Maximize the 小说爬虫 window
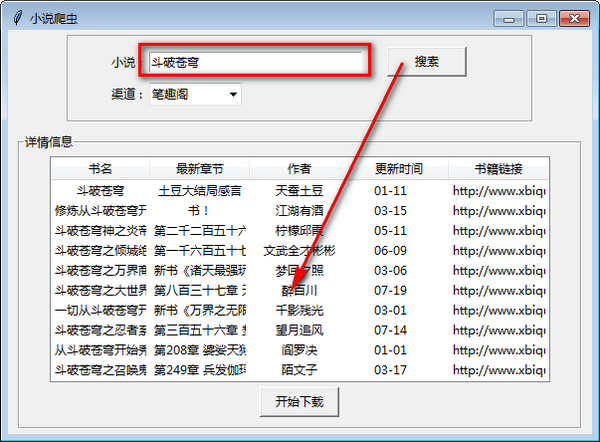The width and height of the screenshot is (600, 442). tap(541, 18)
